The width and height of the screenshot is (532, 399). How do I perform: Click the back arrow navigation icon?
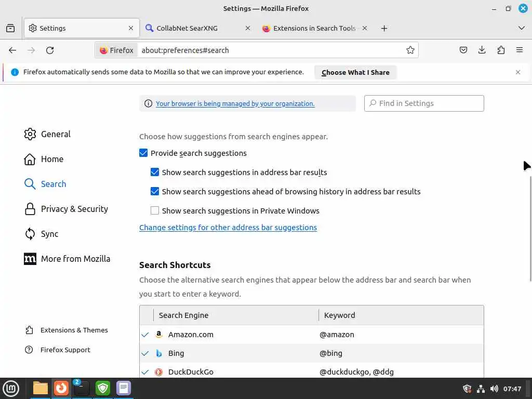(x=12, y=50)
